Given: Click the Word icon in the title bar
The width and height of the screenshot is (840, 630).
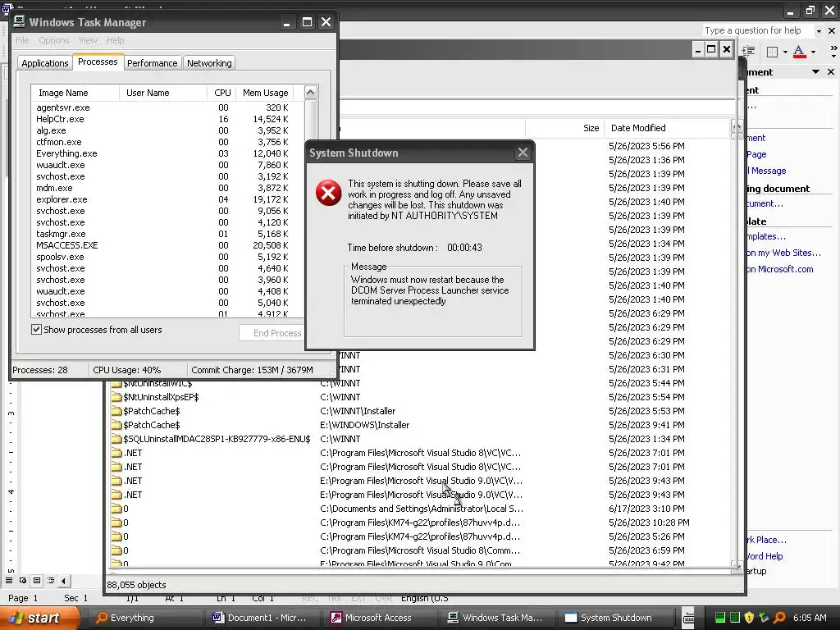Looking at the screenshot, I should click(7, 7).
